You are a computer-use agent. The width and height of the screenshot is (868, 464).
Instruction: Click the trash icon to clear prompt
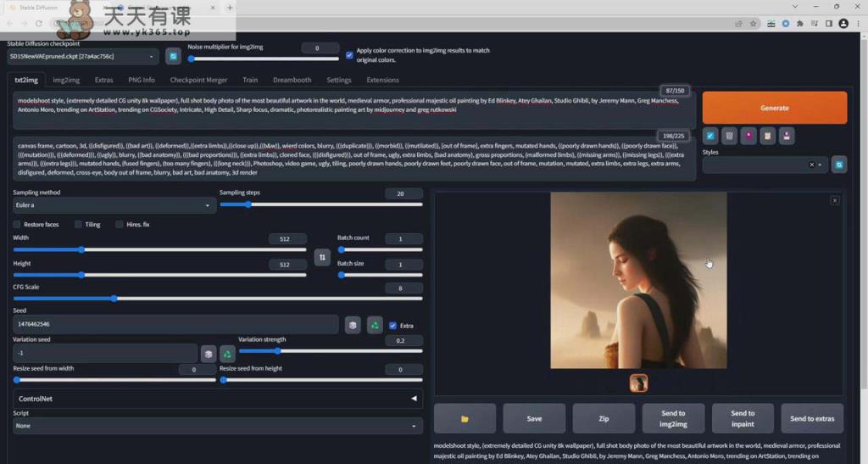click(729, 136)
